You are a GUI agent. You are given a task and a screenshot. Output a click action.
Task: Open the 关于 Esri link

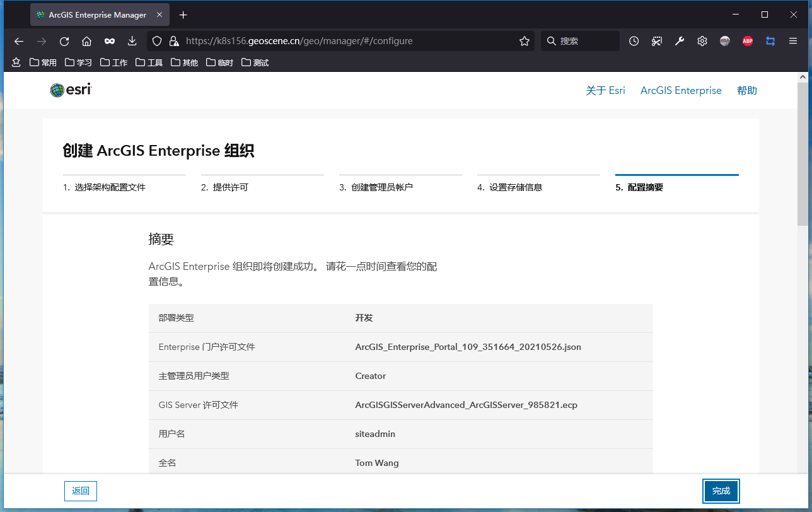(x=605, y=90)
